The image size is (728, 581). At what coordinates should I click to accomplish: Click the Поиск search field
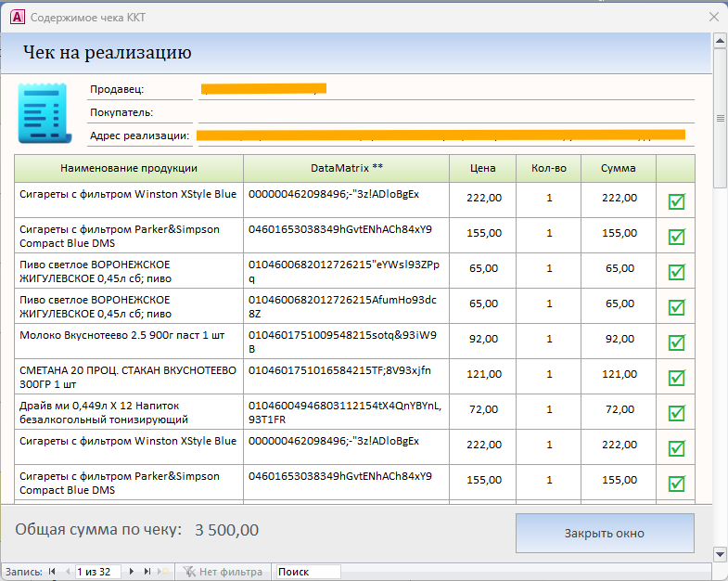tap(308, 572)
